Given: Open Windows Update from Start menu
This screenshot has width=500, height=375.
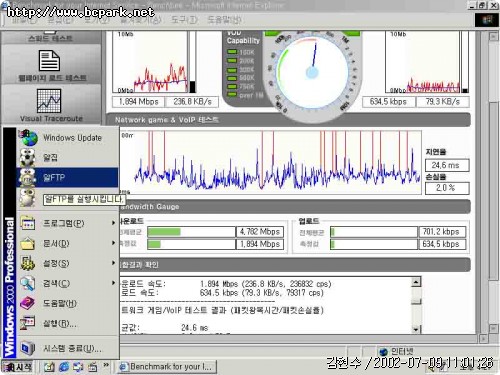Looking at the screenshot, I should tap(68, 138).
